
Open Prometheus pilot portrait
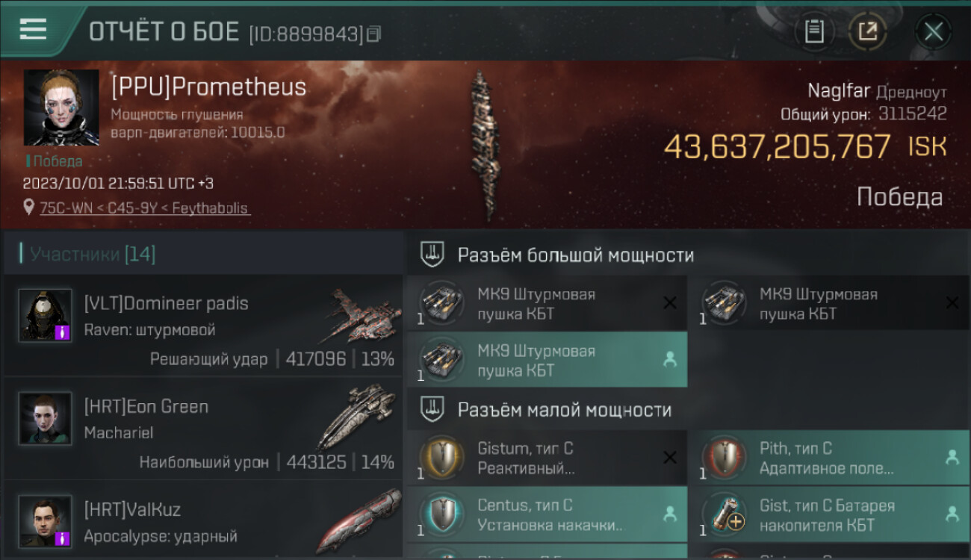click(61, 108)
